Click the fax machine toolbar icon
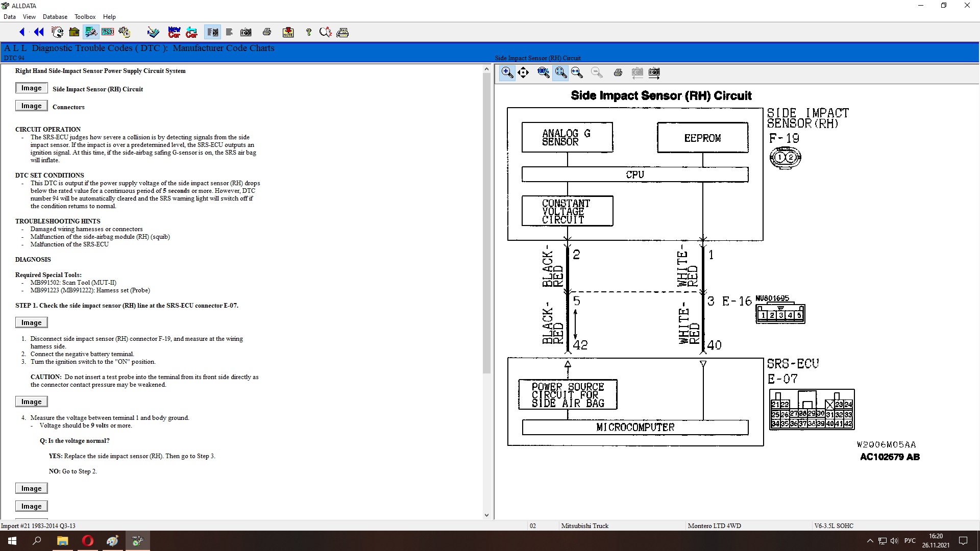The height and width of the screenshot is (551, 980). coord(342,32)
